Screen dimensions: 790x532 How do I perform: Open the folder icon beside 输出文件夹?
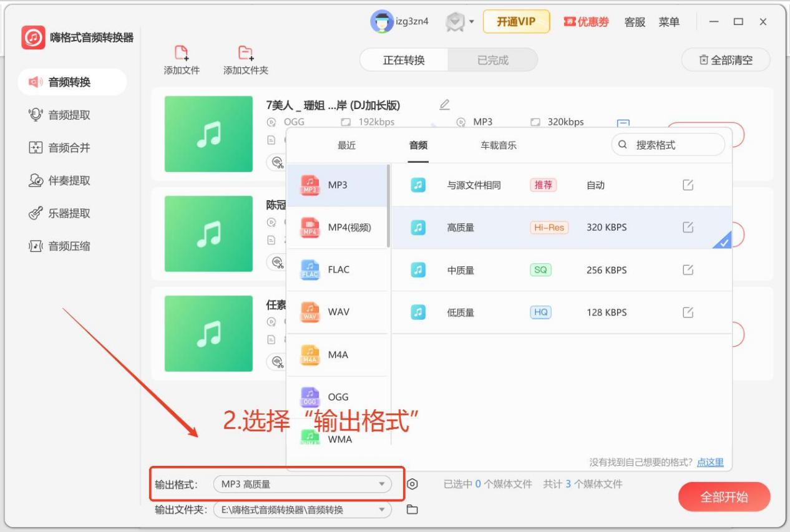click(x=412, y=510)
